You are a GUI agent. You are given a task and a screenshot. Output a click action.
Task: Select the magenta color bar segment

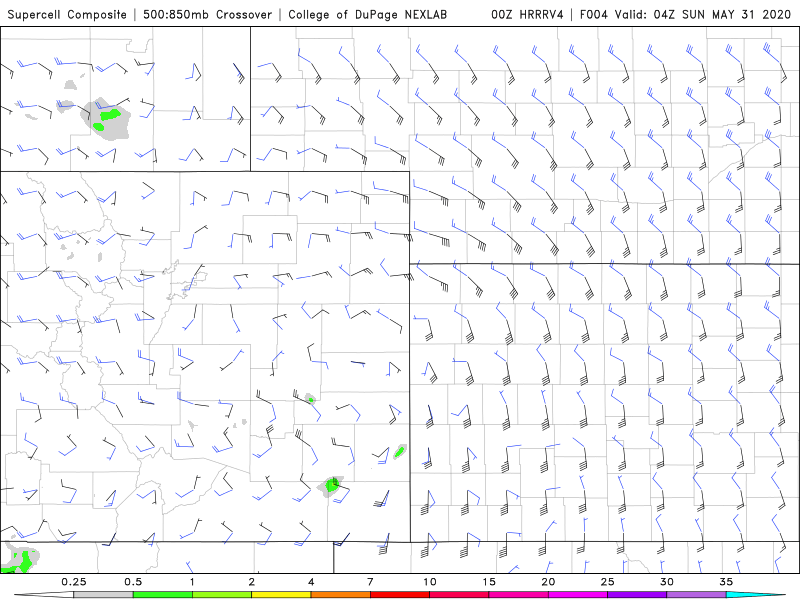click(x=578, y=595)
